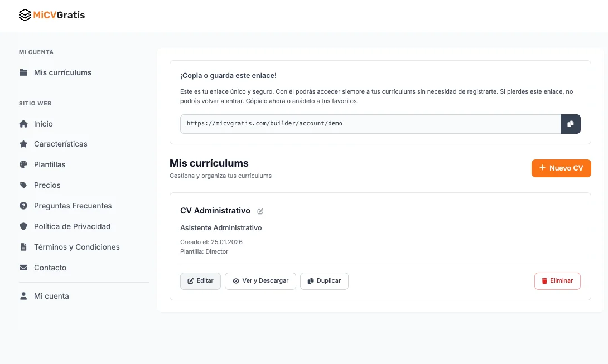Click the Términos y Condiciones document icon
The width and height of the screenshot is (608, 364).
(x=23, y=247)
